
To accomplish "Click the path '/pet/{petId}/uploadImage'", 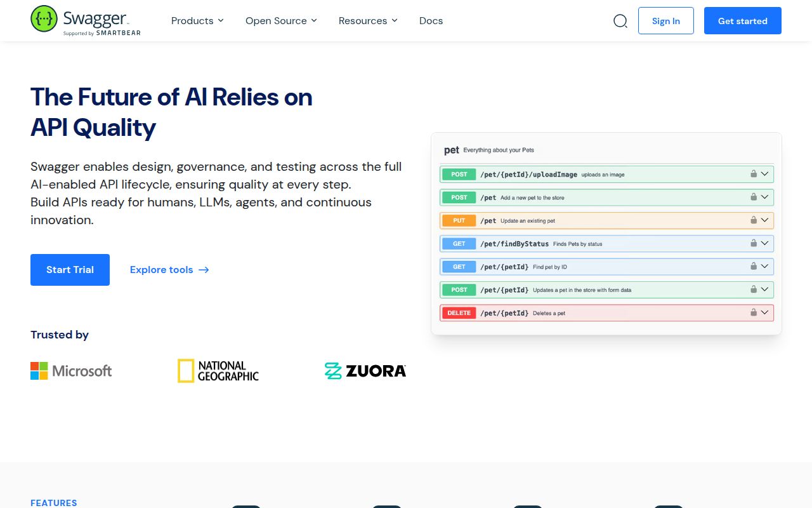I will click(x=528, y=174).
